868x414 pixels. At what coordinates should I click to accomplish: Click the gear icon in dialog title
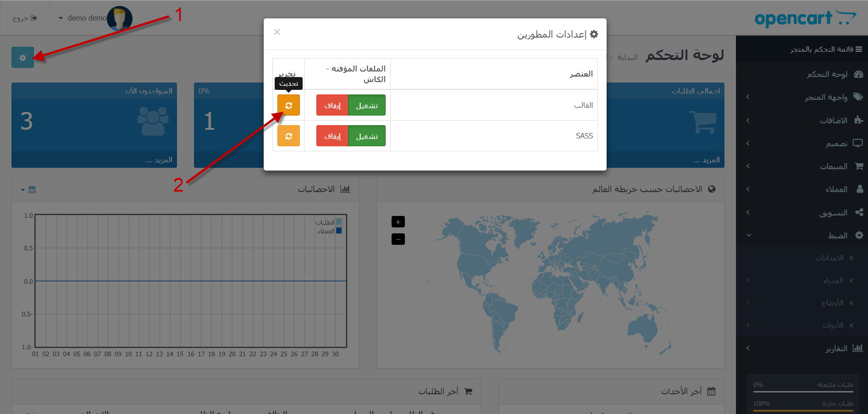pyautogui.click(x=594, y=34)
